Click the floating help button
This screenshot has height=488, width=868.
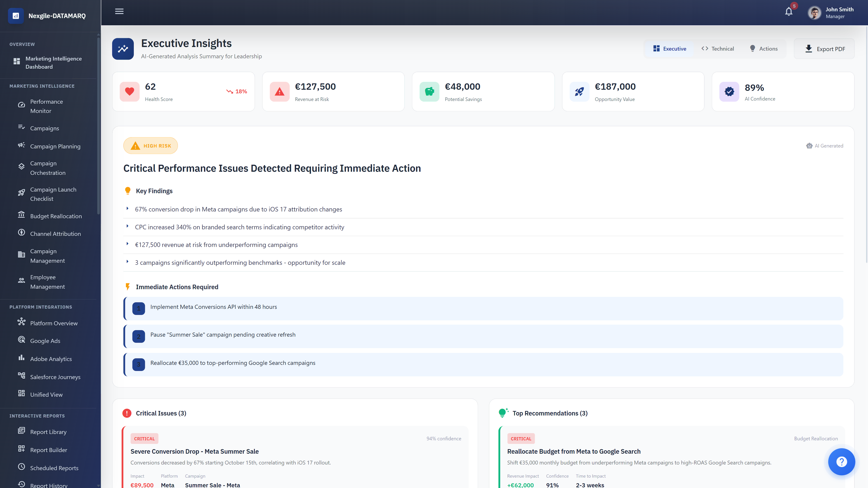[x=842, y=462]
